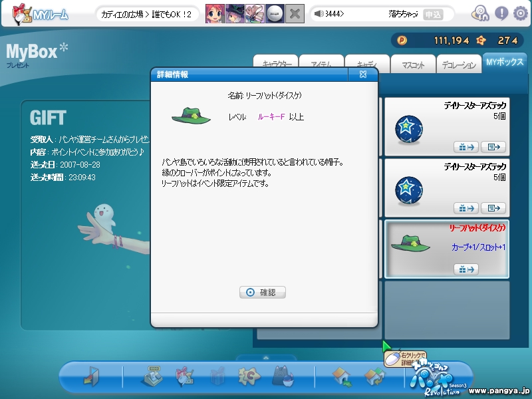Select the pink caddie portrait slot
532x399 pixels.
point(255,14)
